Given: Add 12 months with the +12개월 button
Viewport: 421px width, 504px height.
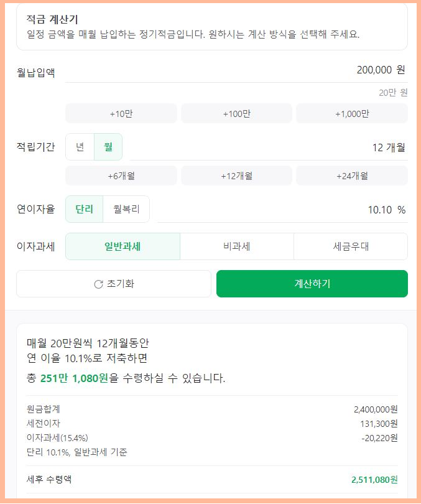Looking at the screenshot, I should pyautogui.click(x=236, y=176).
